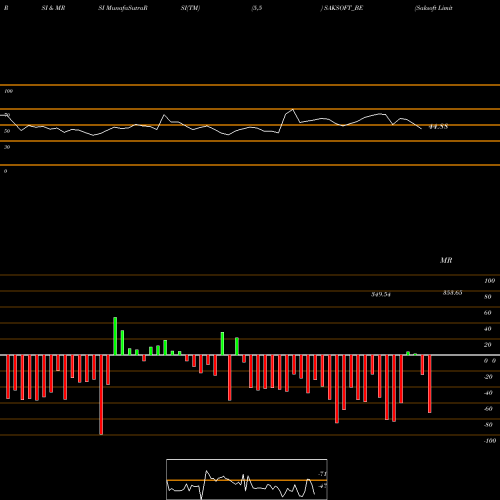Screen dimensions: 500x500
Task: Click the MR axis label -100
Action: coord(489,441)
